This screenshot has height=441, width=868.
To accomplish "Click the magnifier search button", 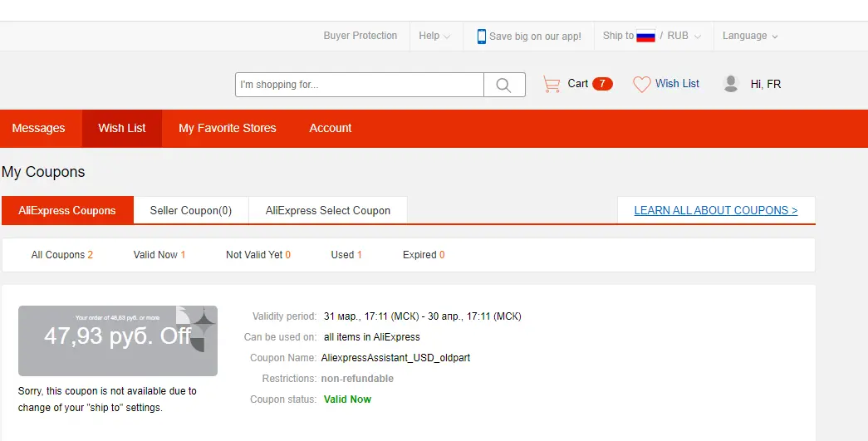I will (504, 85).
